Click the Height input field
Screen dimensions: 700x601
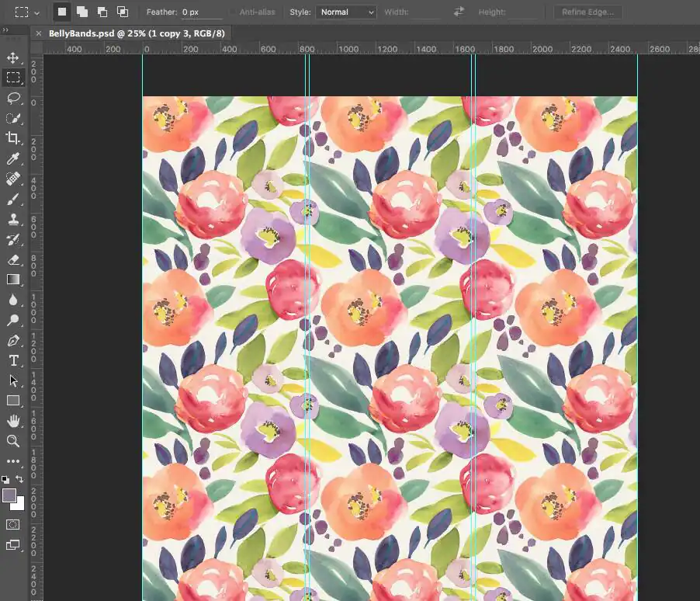tap(527, 12)
